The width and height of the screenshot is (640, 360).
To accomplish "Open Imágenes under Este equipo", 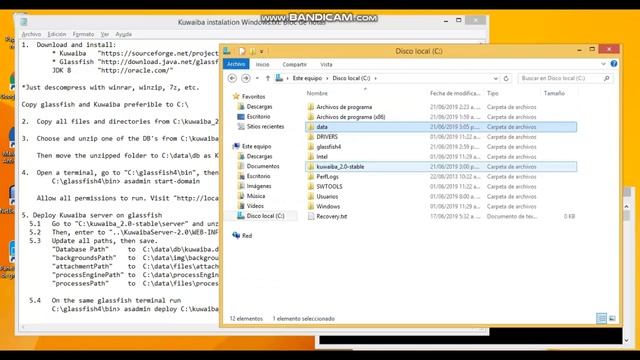I will click(258, 186).
